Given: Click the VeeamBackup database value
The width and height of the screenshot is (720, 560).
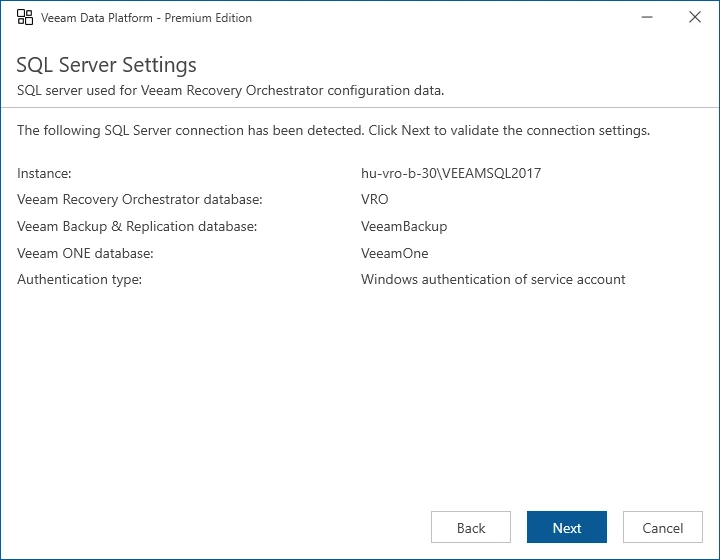Looking at the screenshot, I should (404, 227).
